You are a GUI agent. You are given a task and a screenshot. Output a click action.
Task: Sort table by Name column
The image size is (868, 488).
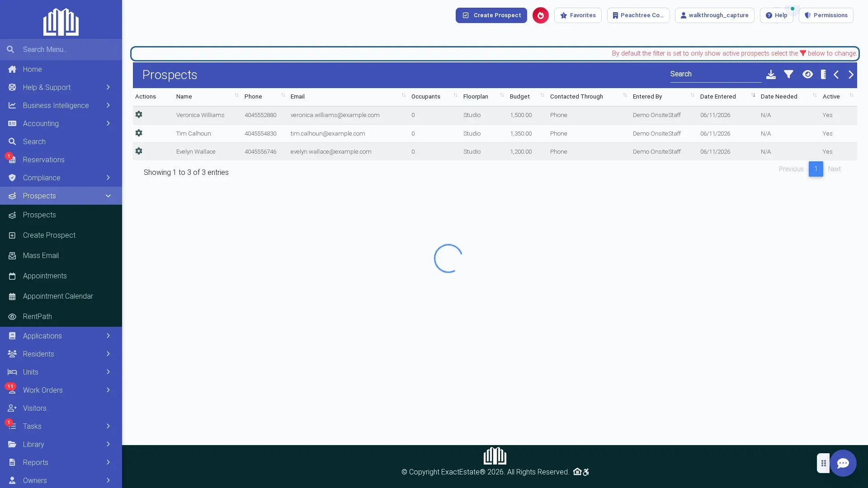(208, 97)
